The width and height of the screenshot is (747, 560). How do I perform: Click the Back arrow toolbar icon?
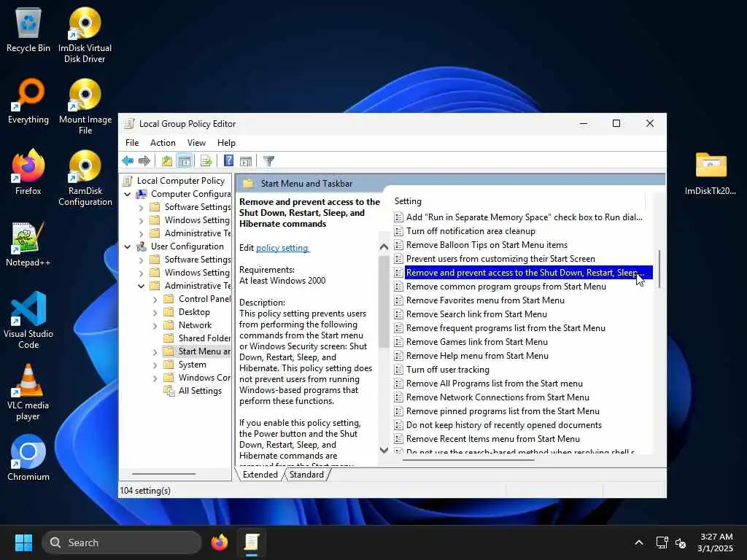click(128, 161)
